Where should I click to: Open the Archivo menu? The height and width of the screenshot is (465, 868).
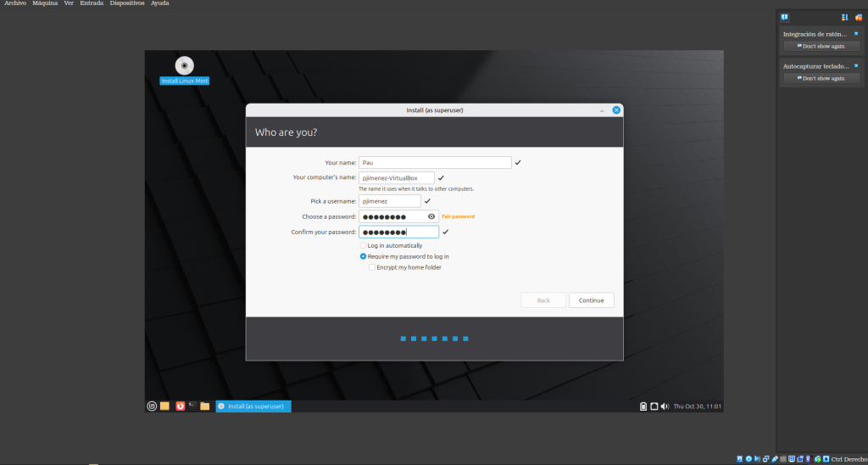click(15, 3)
